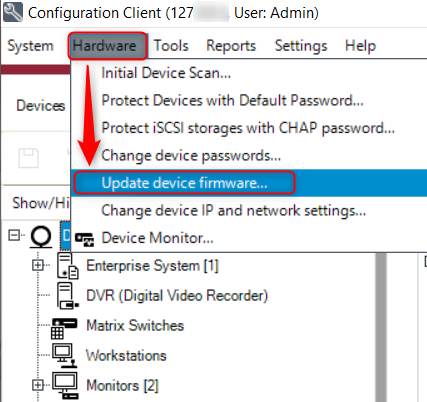Click the Workstations computer icon
This screenshot has height=402, width=427.
64,356
